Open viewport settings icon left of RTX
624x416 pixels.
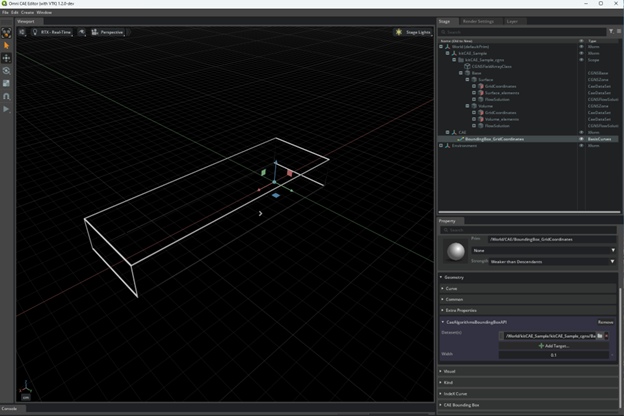pos(22,32)
